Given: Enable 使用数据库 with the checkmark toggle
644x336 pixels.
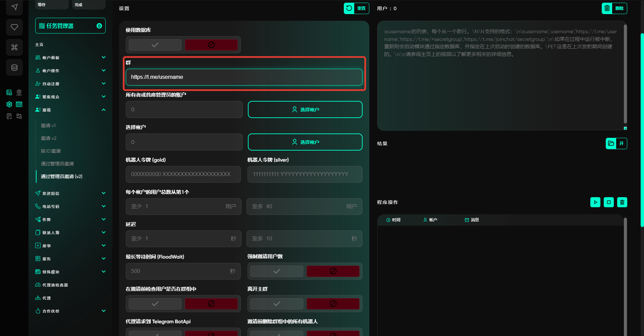Looking at the screenshot, I should tap(155, 45).
